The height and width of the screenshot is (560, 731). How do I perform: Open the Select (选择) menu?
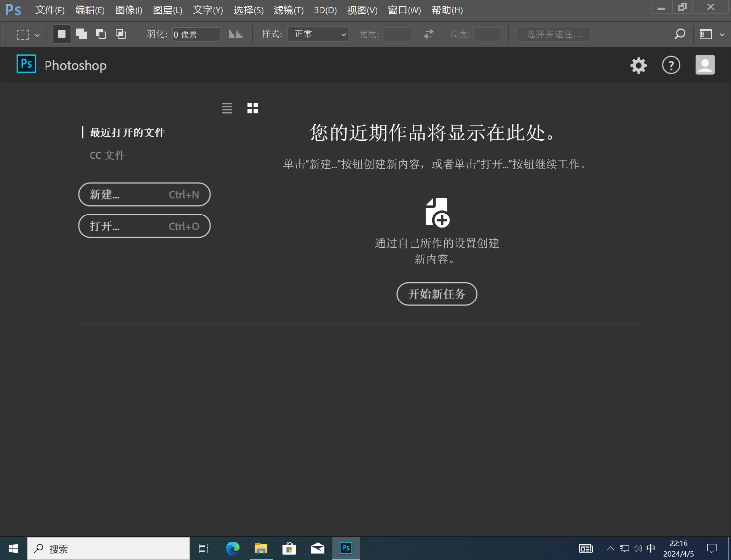[x=249, y=10]
